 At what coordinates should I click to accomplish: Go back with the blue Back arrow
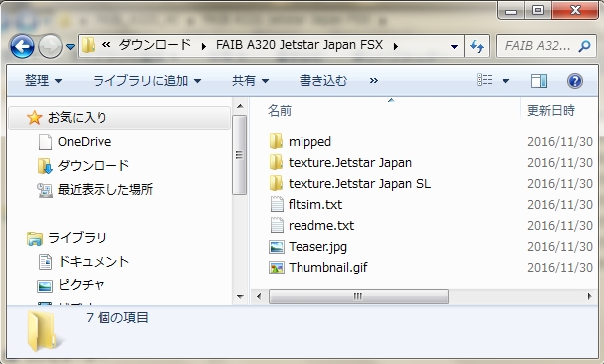pos(22,46)
